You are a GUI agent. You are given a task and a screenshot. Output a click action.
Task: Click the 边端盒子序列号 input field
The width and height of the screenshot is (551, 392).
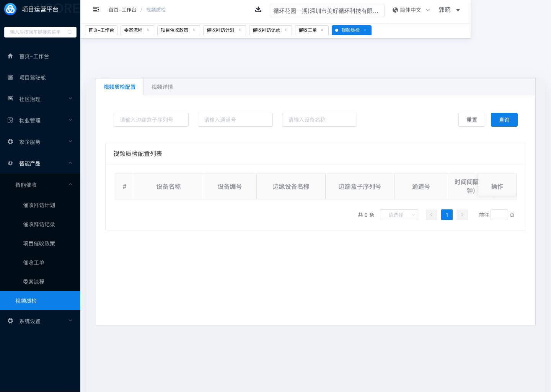tap(151, 120)
